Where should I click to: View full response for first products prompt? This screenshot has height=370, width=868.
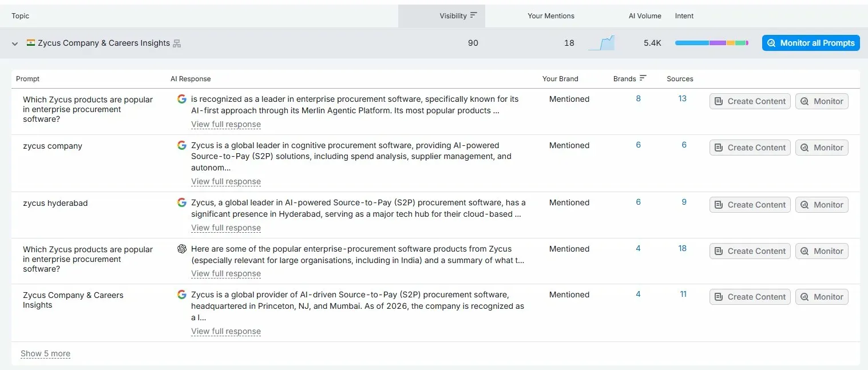[226, 124]
